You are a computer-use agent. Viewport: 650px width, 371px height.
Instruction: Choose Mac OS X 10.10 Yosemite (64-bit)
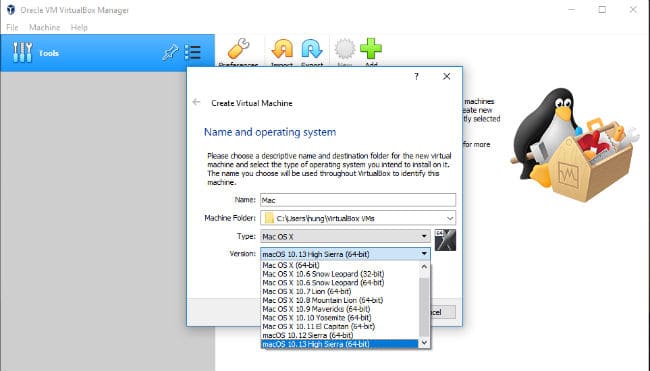340,318
